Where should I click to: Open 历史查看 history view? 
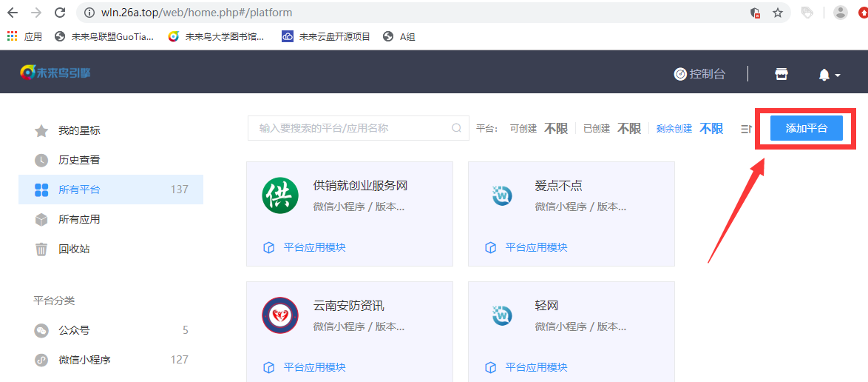pos(79,160)
